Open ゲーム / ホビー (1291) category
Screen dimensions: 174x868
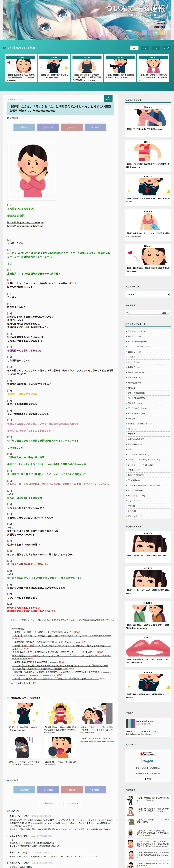137,408
